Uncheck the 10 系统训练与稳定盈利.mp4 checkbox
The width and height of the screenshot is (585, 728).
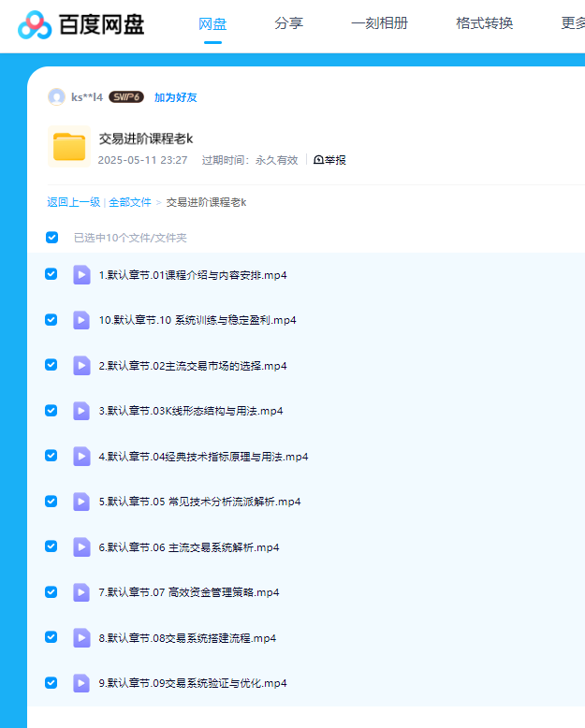(x=51, y=319)
